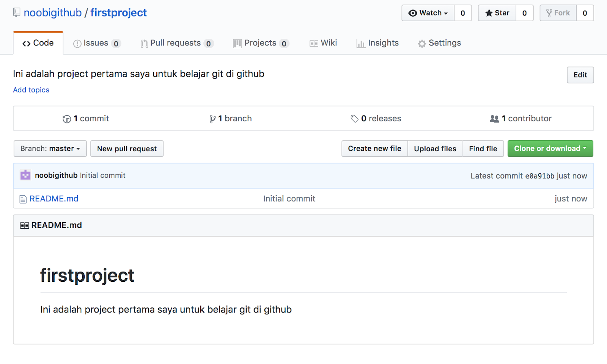Switch to the Issues tab
Viewport: 607px width, 364px height.
(96, 43)
